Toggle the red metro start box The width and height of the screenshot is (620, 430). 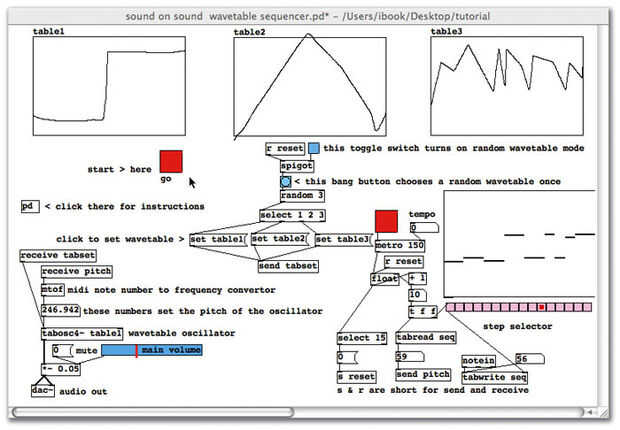click(x=386, y=222)
